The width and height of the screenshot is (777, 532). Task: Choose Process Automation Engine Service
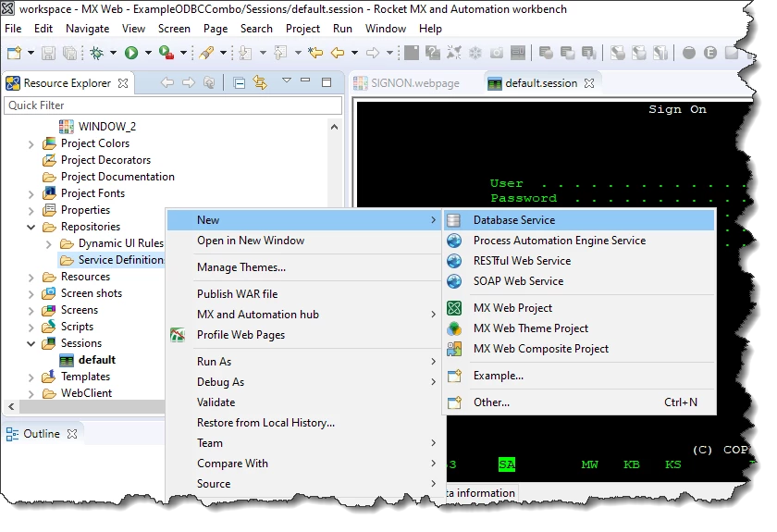pyautogui.click(x=579, y=241)
